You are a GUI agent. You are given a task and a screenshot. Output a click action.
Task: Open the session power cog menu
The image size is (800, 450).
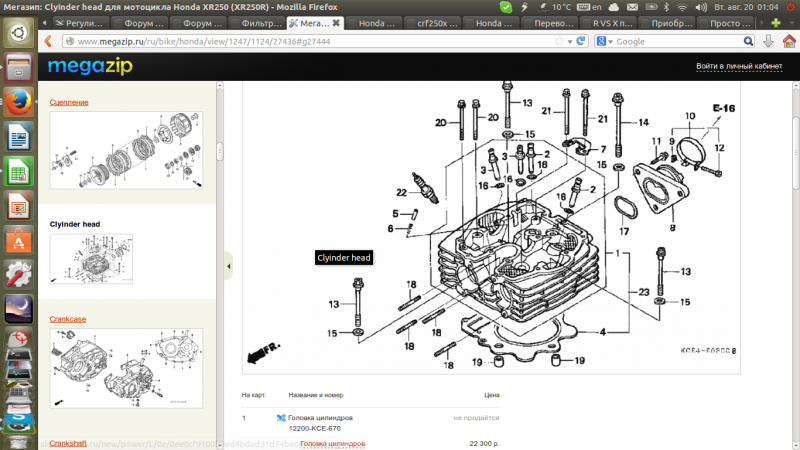click(791, 7)
